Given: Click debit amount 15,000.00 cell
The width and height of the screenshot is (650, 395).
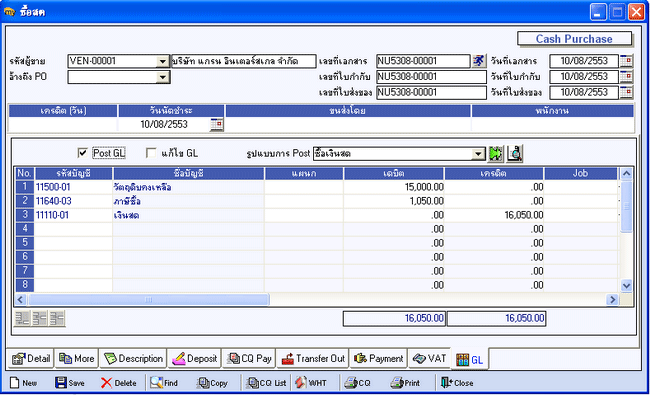Looking at the screenshot, I should (394, 187).
